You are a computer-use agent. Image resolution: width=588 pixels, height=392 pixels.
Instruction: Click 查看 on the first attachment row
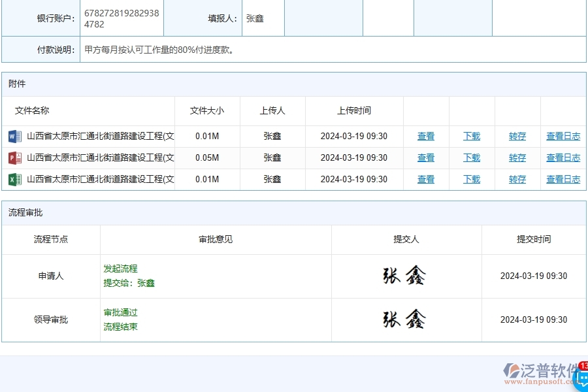[425, 136]
